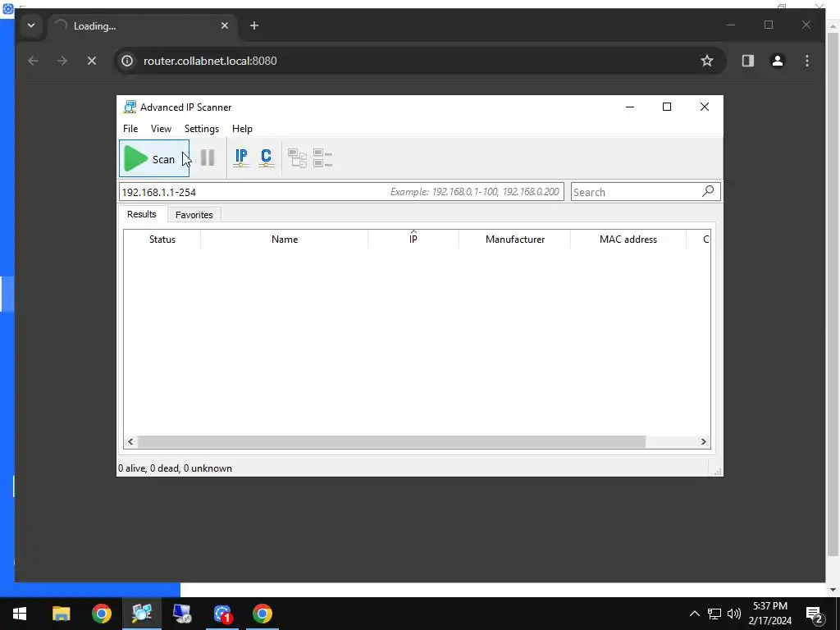The width and height of the screenshot is (840, 630).
Task: Open File Explorer from taskbar
Action: (x=61, y=614)
